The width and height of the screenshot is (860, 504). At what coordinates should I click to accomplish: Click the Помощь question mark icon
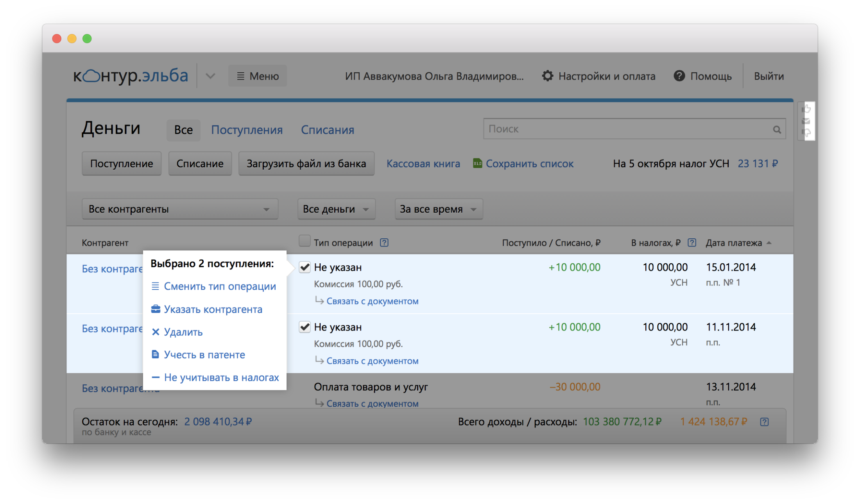coord(679,76)
